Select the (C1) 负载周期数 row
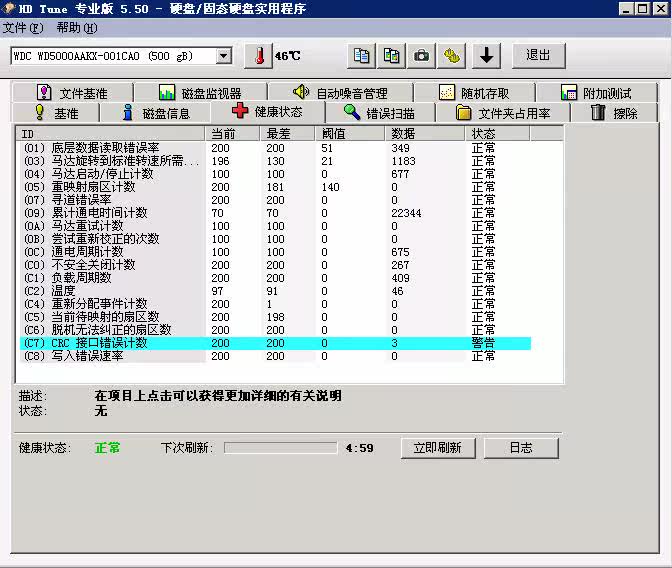This screenshot has width=672, height=568. click(276, 278)
